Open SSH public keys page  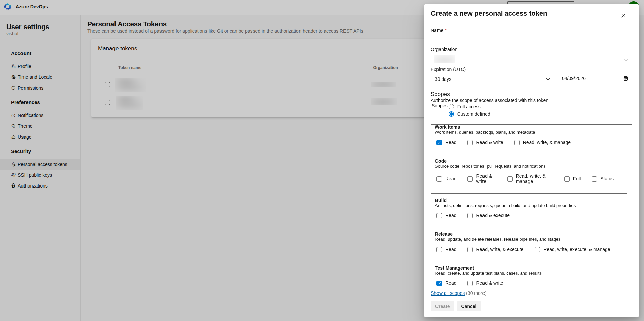[40, 175]
